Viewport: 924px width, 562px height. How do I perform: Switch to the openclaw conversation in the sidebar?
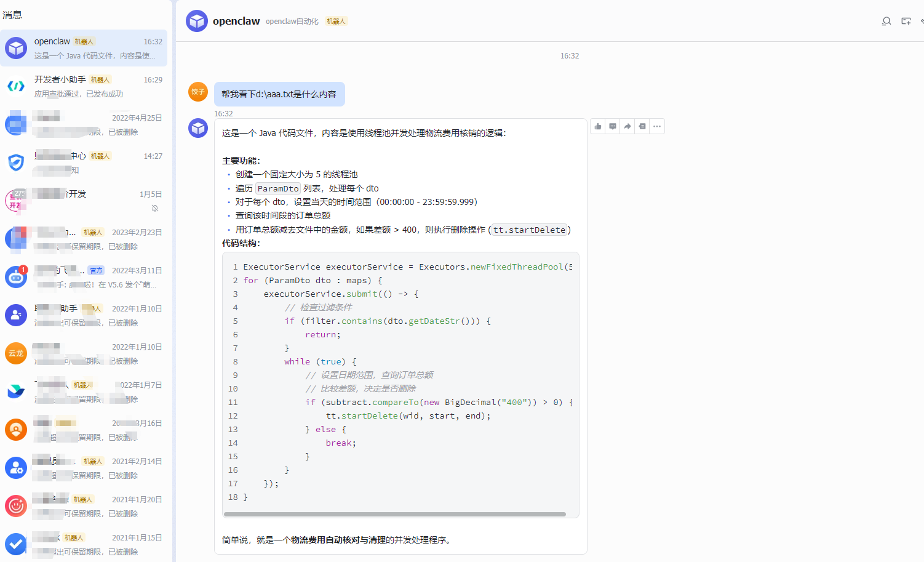tap(84, 48)
